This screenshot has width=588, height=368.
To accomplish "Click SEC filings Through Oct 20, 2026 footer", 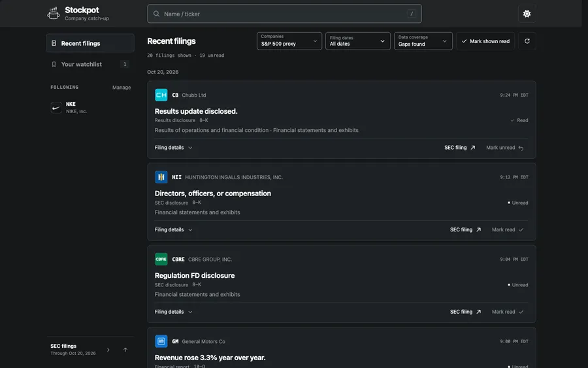I will point(73,349).
